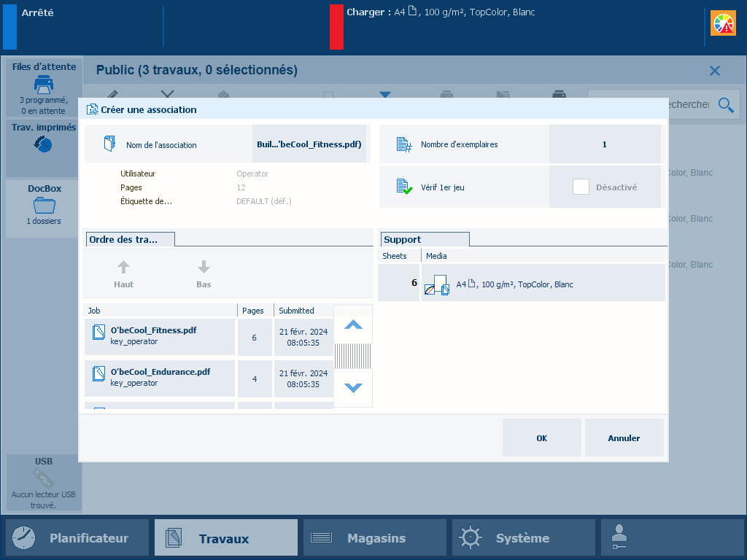The height and width of the screenshot is (560, 747).
Task: Open the DocBox folder
Action: point(44,205)
